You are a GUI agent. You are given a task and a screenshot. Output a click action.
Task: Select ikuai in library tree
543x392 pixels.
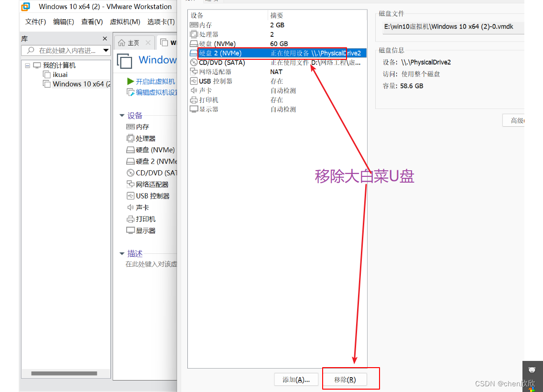[x=60, y=75]
